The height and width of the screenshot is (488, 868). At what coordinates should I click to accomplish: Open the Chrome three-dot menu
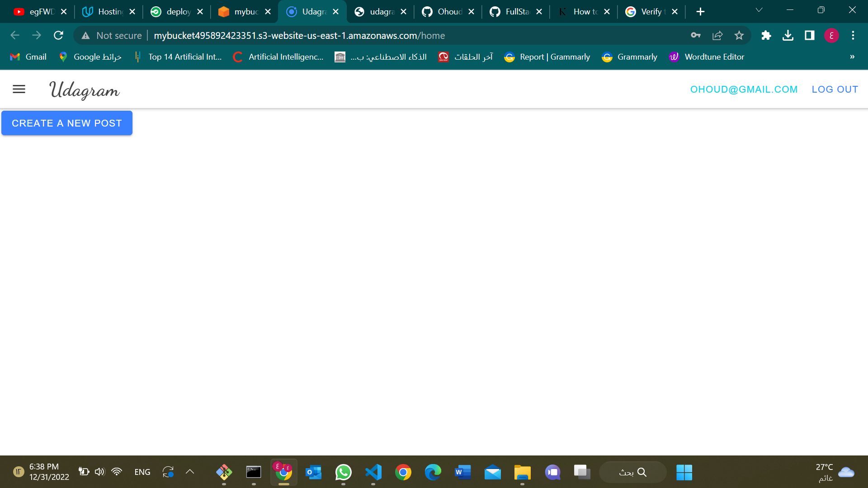853,35
